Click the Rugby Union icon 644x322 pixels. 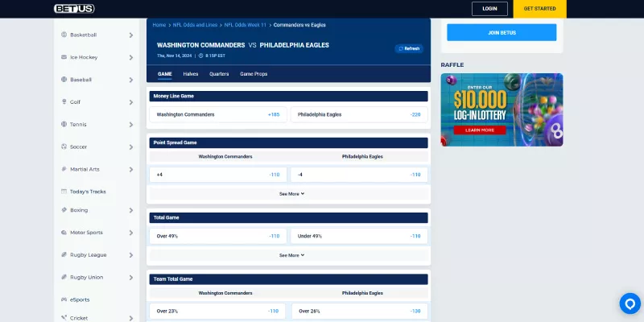pyautogui.click(x=64, y=277)
